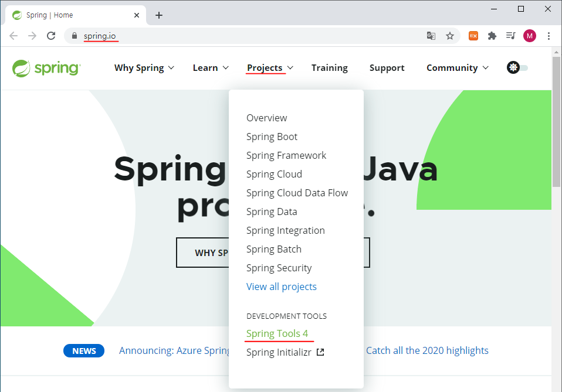The image size is (562, 392).
Task: Close the Spring | Home tab
Action: 137,15
